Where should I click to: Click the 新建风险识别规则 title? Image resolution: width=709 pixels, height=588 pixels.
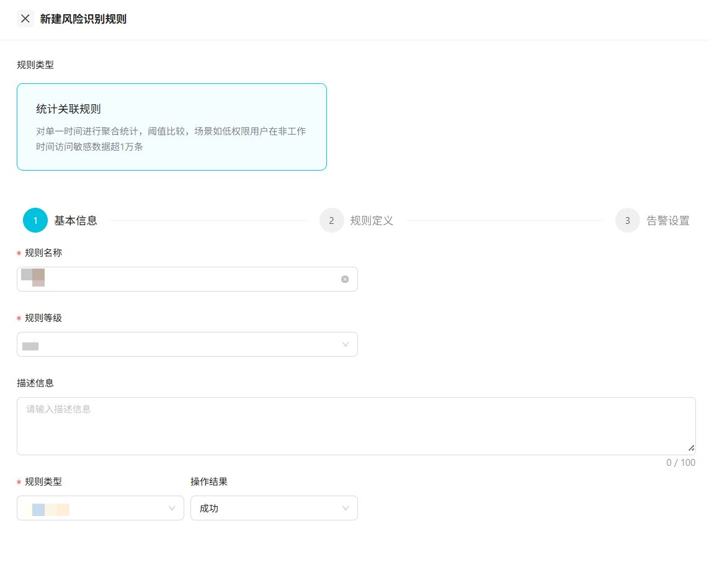(x=83, y=19)
